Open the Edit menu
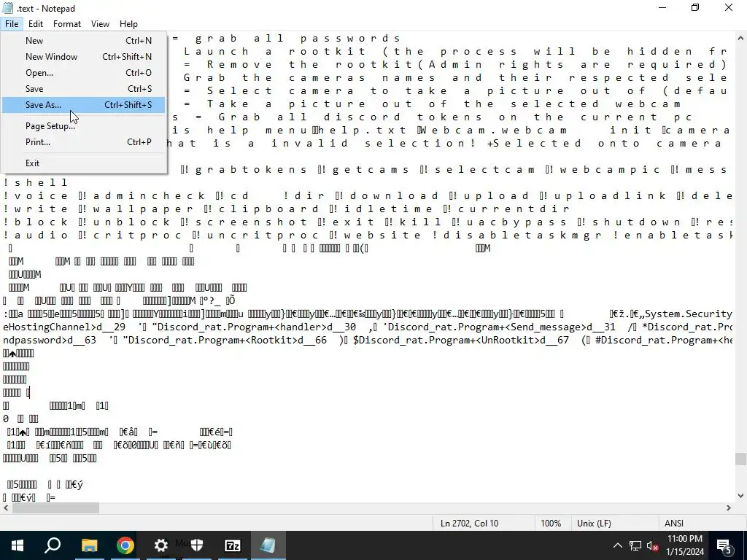 [x=36, y=24]
